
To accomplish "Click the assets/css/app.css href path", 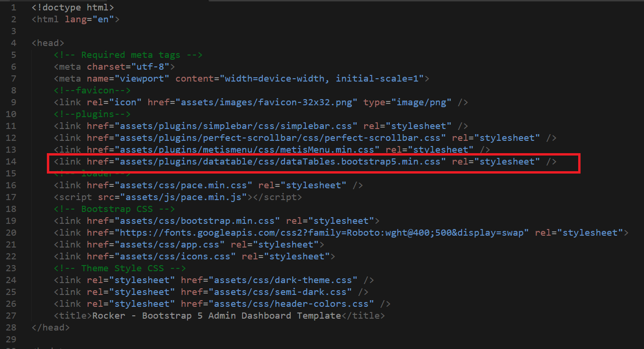I will point(170,245).
